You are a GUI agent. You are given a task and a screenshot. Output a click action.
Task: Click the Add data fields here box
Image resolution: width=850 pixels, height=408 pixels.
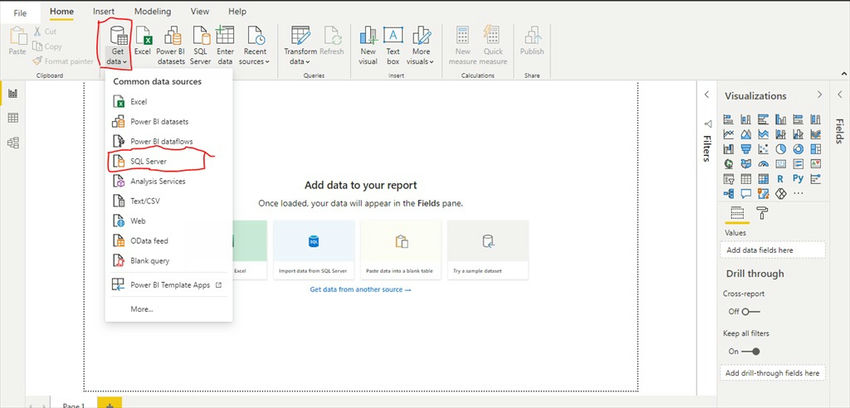click(773, 250)
